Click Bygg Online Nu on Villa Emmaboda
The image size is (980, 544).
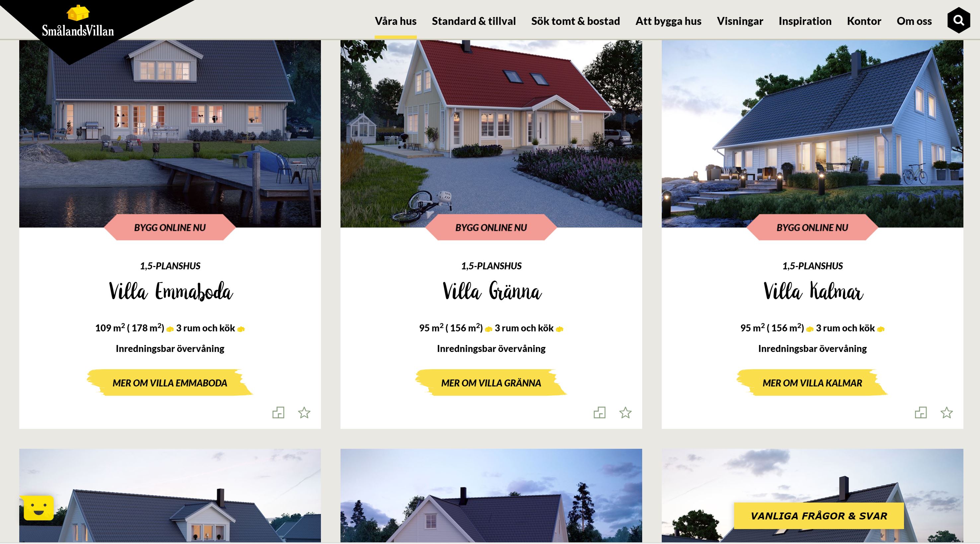coord(170,227)
